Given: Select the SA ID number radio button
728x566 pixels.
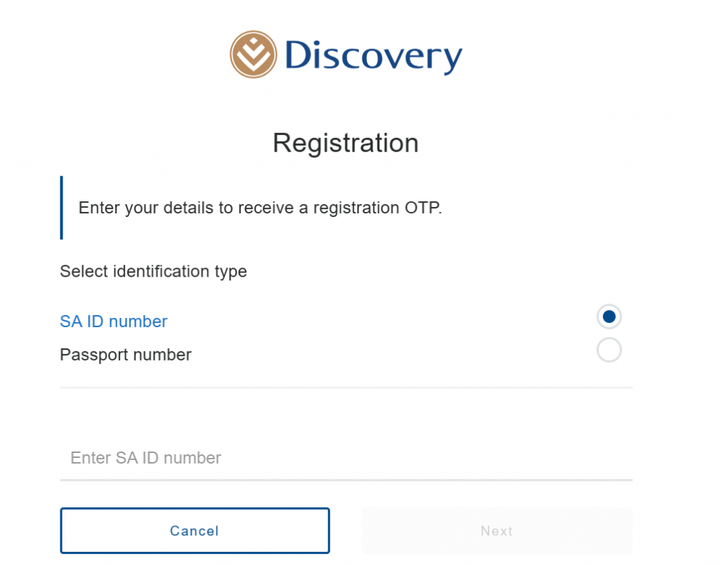Looking at the screenshot, I should pos(609,316).
